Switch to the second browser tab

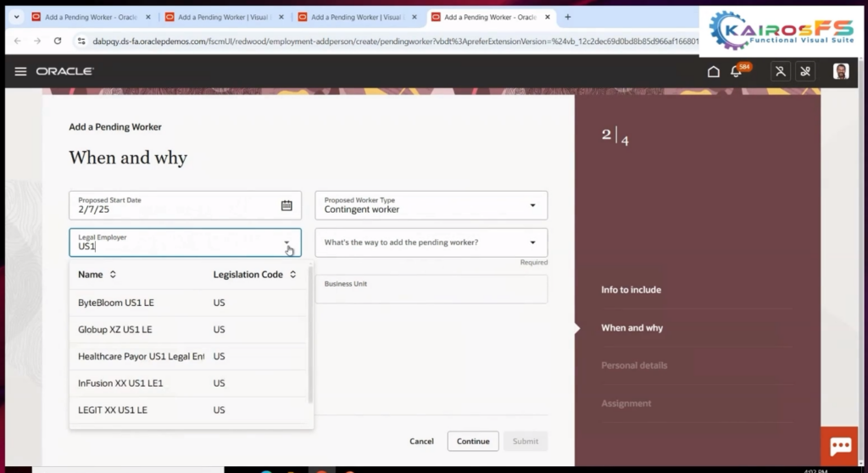pos(222,17)
